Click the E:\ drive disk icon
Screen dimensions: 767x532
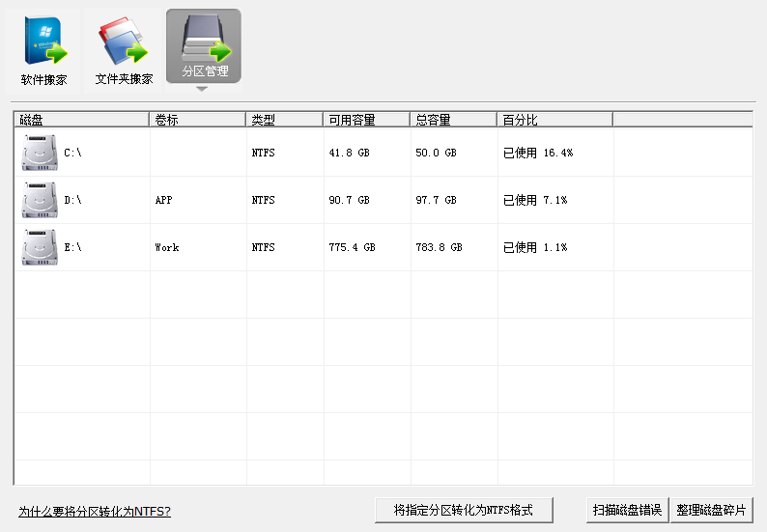pyautogui.click(x=40, y=247)
